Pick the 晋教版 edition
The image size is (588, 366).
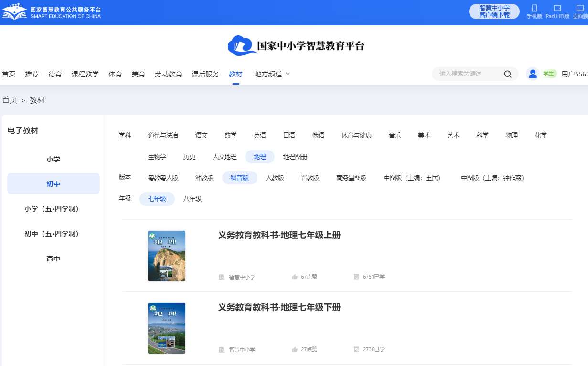tap(310, 178)
